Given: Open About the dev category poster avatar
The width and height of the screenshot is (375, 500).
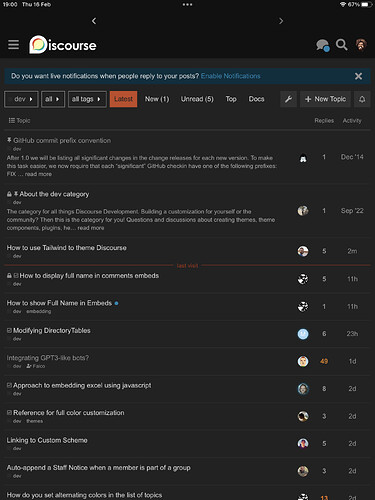Looking at the screenshot, I should pos(303,211).
